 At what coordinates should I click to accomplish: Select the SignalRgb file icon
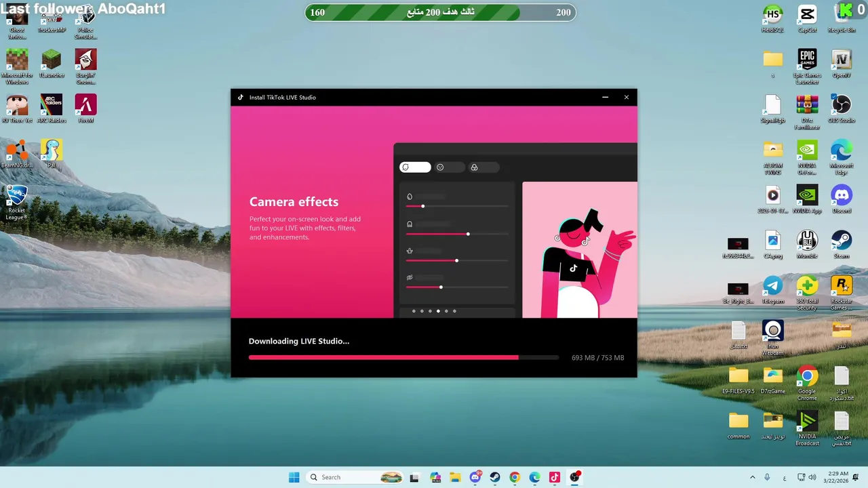[x=772, y=109]
